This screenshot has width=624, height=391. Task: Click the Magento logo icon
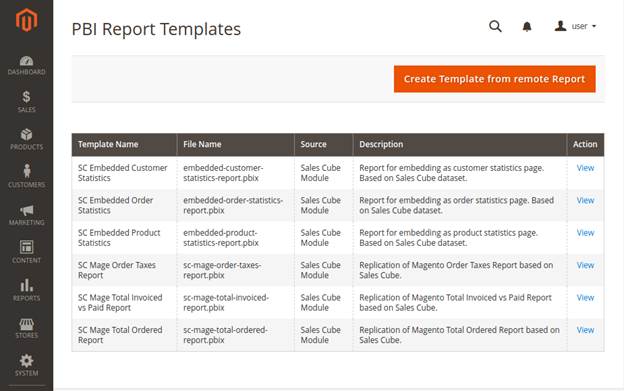point(26,19)
